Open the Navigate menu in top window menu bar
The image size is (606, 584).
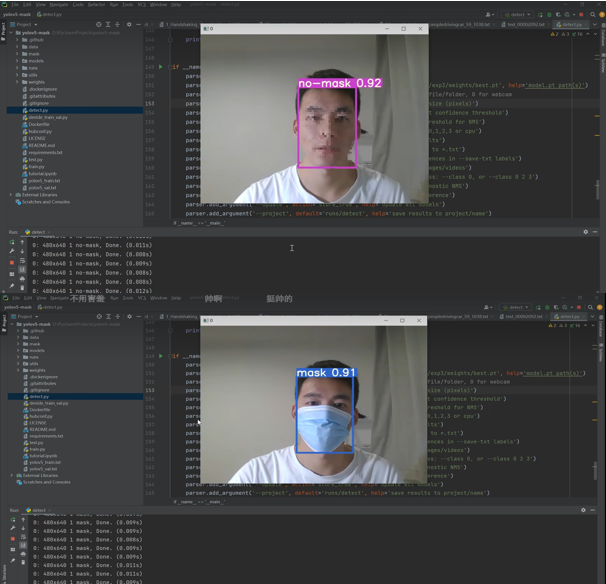61,5
